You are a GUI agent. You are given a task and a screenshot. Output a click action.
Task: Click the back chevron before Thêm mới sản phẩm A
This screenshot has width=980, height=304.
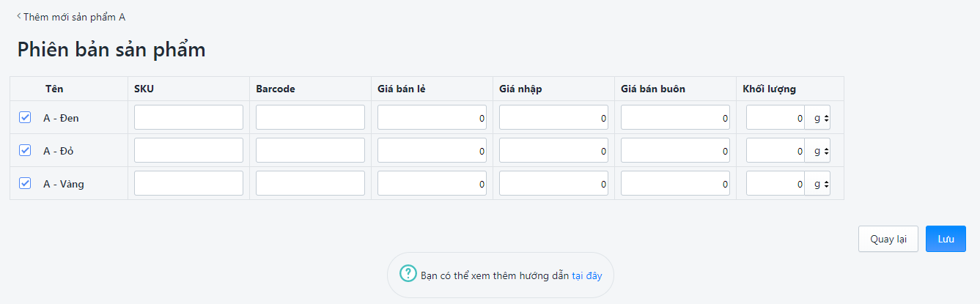19,16
